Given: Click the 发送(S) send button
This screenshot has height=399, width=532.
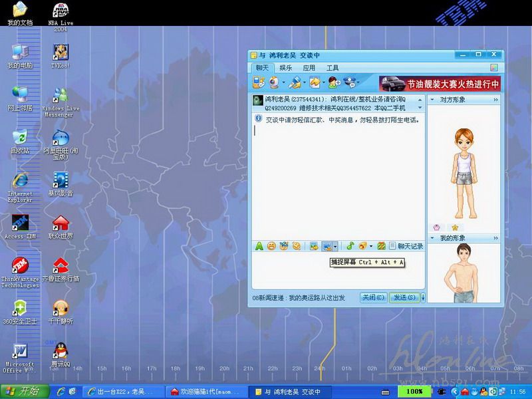Looking at the screenshot, I should click(405, 297).
